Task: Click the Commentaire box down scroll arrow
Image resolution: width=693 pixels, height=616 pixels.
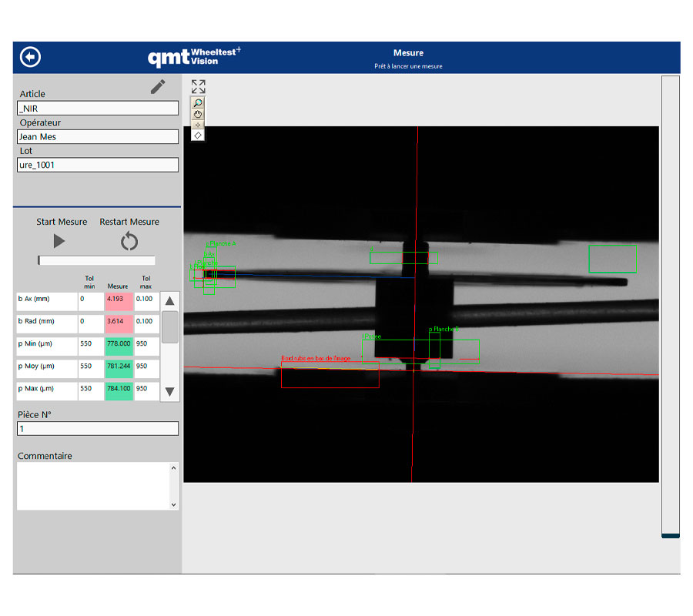Action: pos(173,504)
